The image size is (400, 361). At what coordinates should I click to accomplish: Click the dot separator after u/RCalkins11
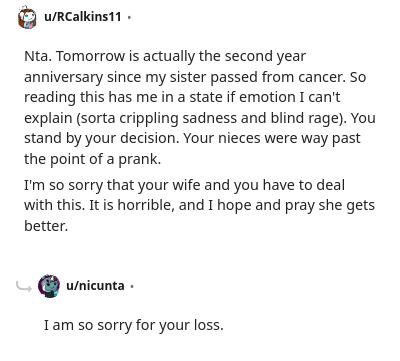click(129, 17)
